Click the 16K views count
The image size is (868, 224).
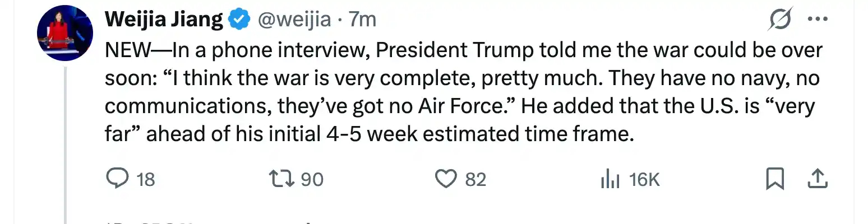point(644,180)
